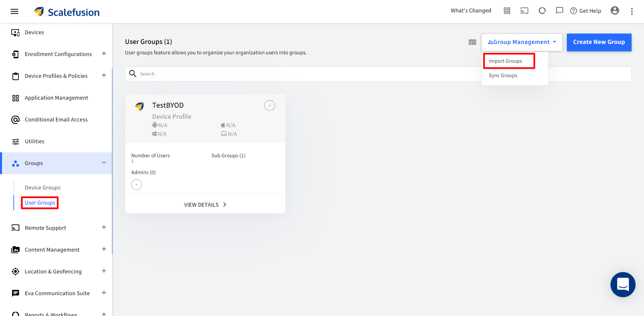Open the apps grid icon in header
This screenshot has height=316, width=644.
507,11
